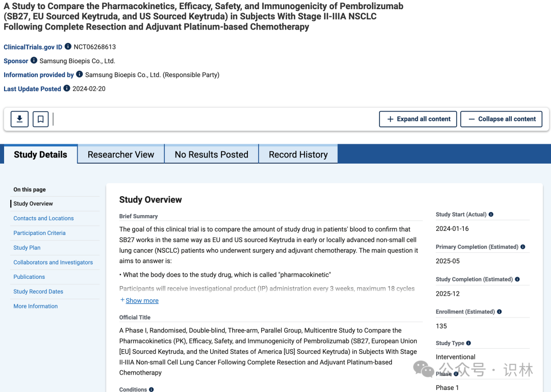Click the Sponsor label

[x=16, y=61]
